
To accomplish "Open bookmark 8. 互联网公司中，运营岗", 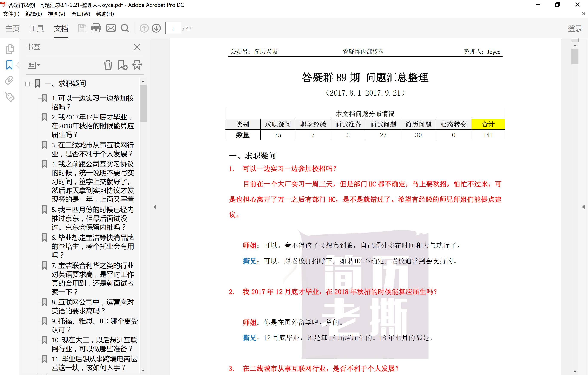I will click(x=93, y=306).
